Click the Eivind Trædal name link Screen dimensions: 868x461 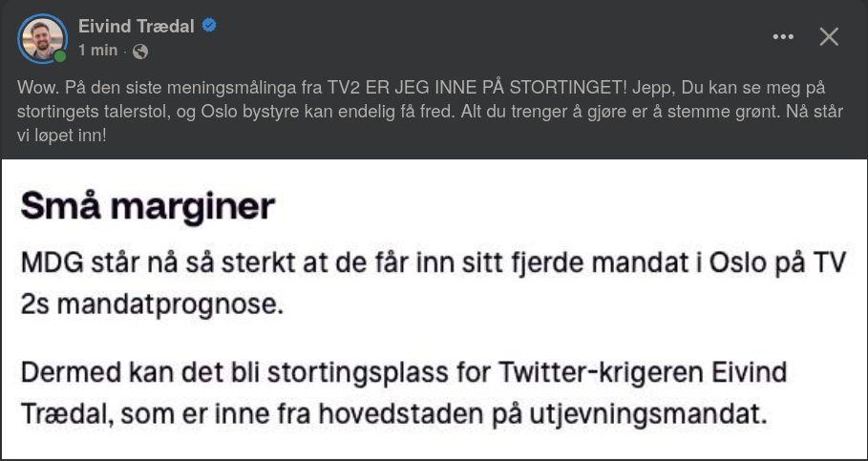(x=137, y=26)
